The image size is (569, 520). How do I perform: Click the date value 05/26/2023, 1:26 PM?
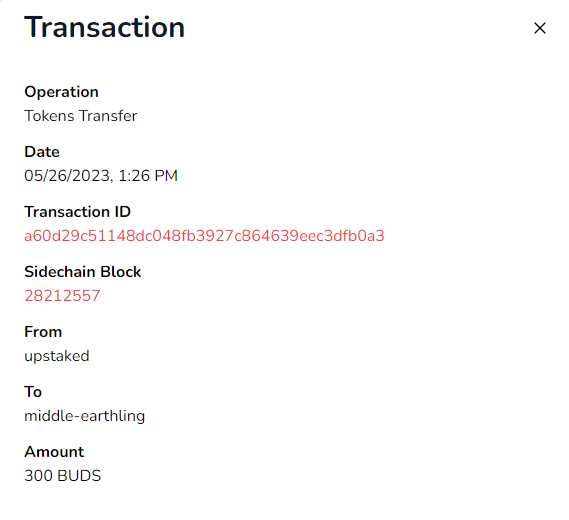(x=101, y=176)
